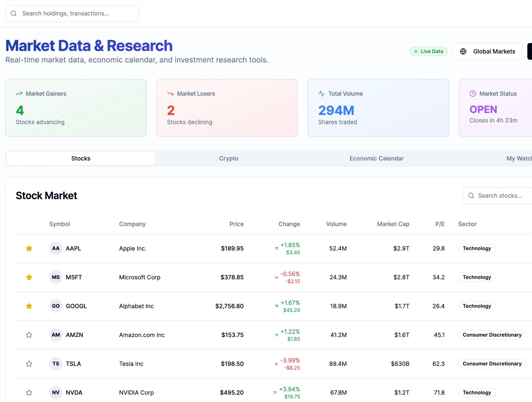532x402 pixels.
Task: Focus the Search stocks field
Action: (x=497, y=196)
